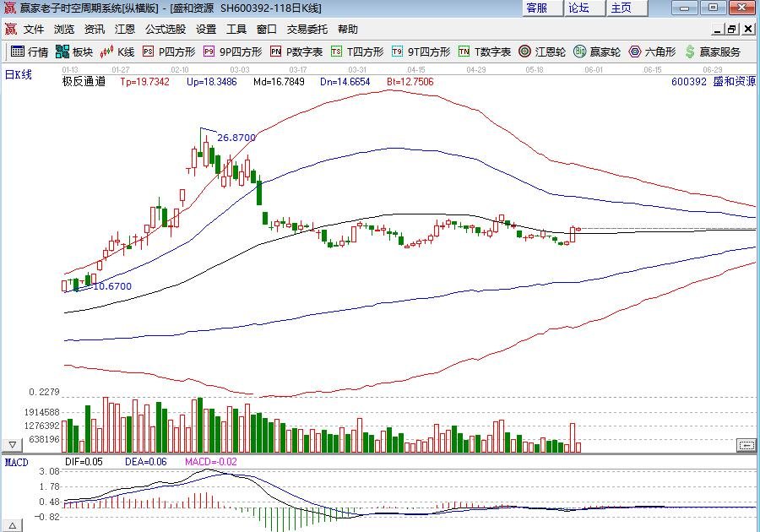
Task: Open the 行情 market quotes view
Action: (30, 52)
